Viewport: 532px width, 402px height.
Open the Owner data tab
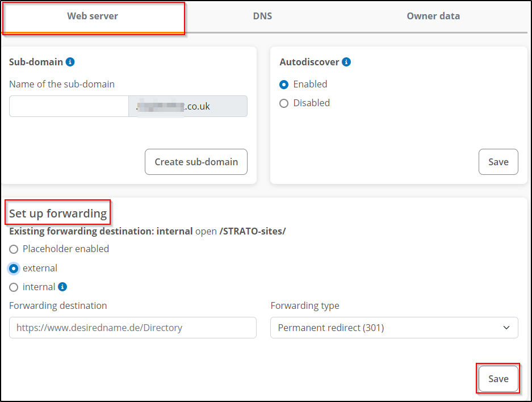433,16
